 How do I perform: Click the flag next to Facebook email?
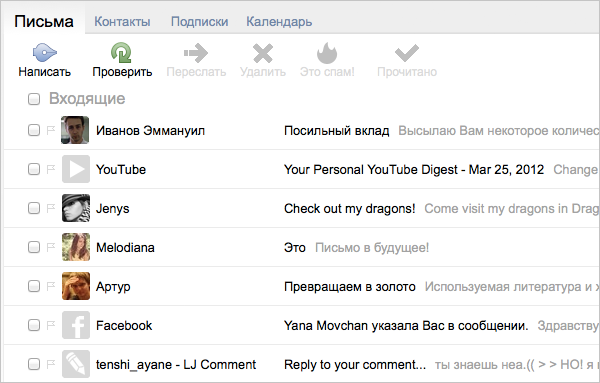[x=51, y=325]
